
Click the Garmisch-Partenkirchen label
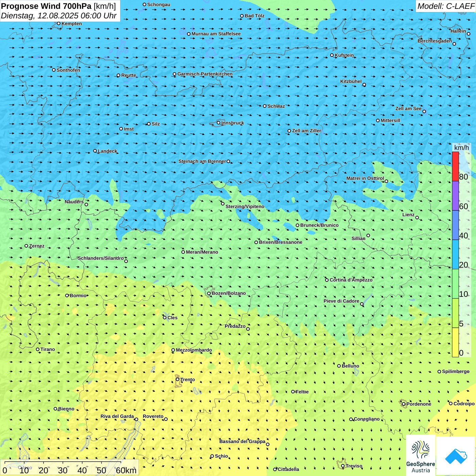point(205,74)
